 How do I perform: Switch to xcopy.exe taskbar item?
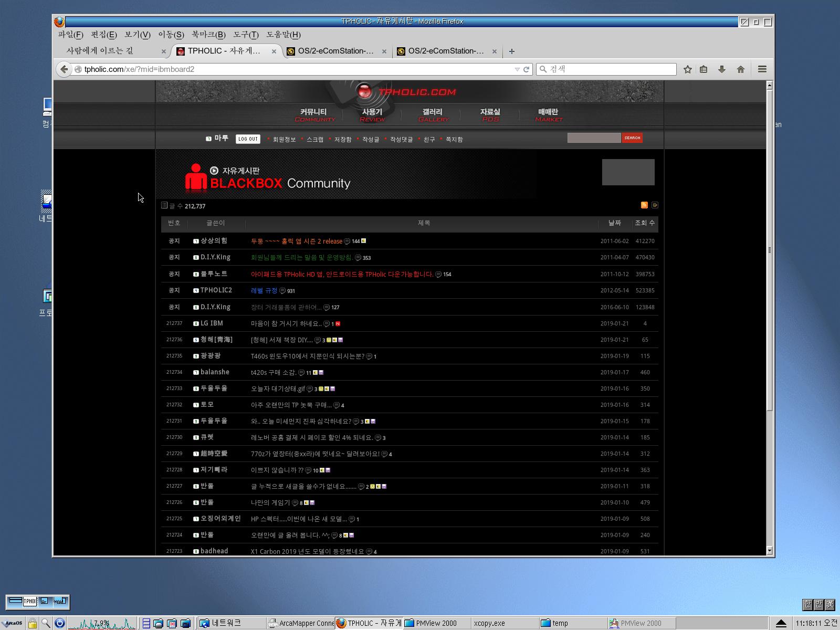(x=505, y=623)
